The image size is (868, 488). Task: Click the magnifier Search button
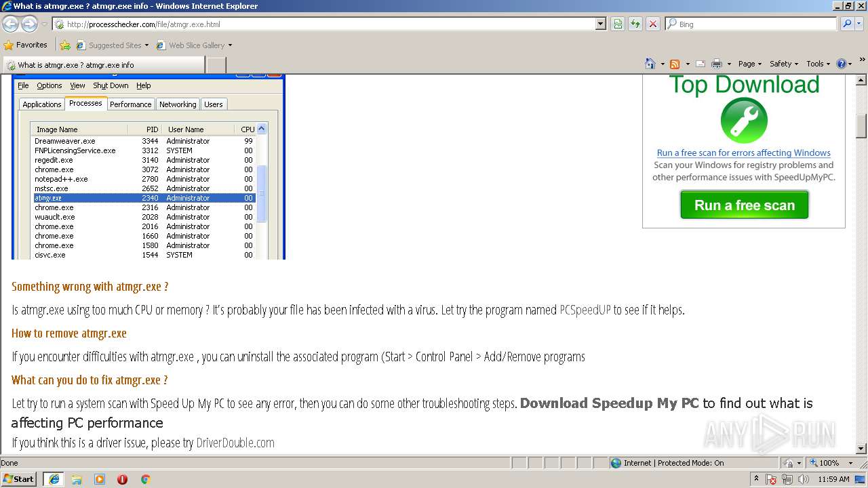846,24
